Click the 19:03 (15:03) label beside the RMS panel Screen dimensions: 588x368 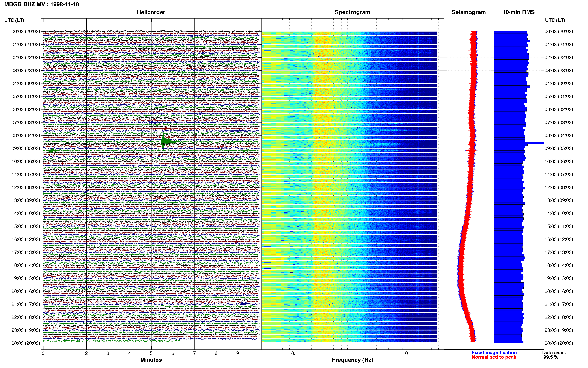pyautogui.click(x=559, y=278)
